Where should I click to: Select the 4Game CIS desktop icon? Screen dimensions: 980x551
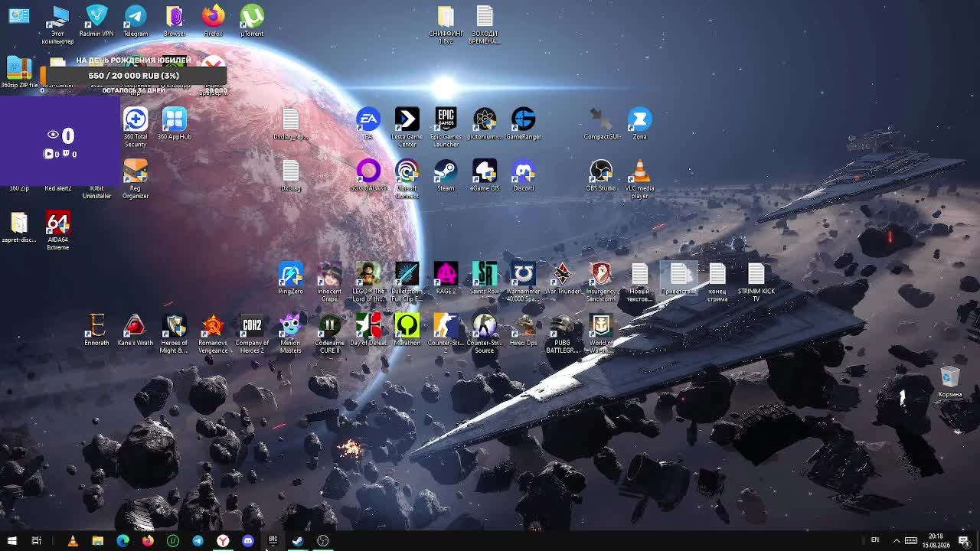(x=485, y=175)
